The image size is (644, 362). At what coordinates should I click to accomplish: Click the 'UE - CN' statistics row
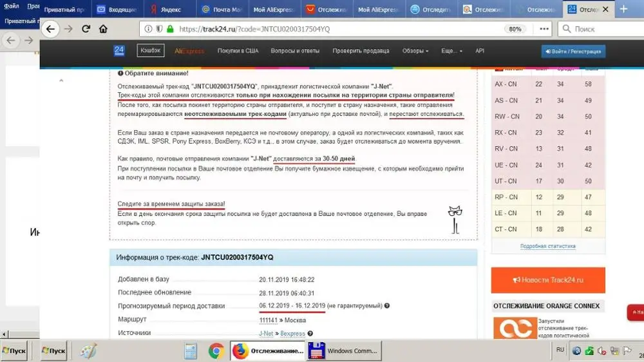548,165
